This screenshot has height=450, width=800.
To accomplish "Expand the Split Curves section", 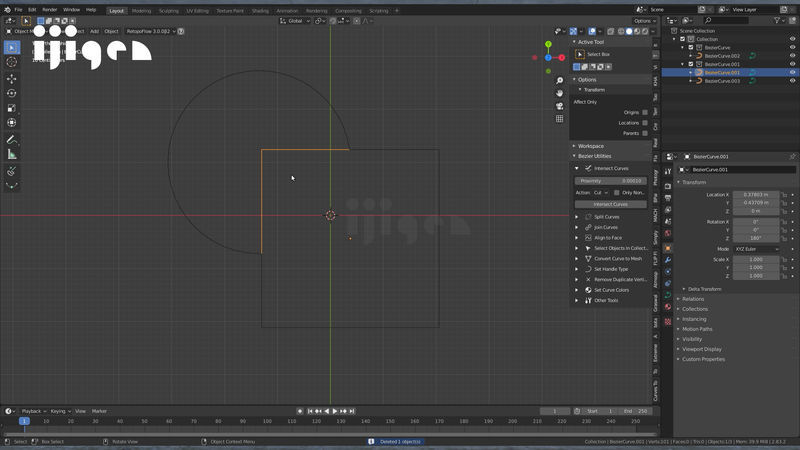I will (607, 217).
